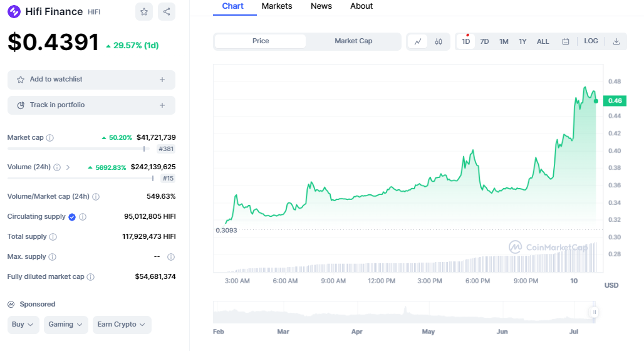644x351 pixels.
Task: Click the $0.4391 price value
Action: pyautogui.click(x=53, y=43)
